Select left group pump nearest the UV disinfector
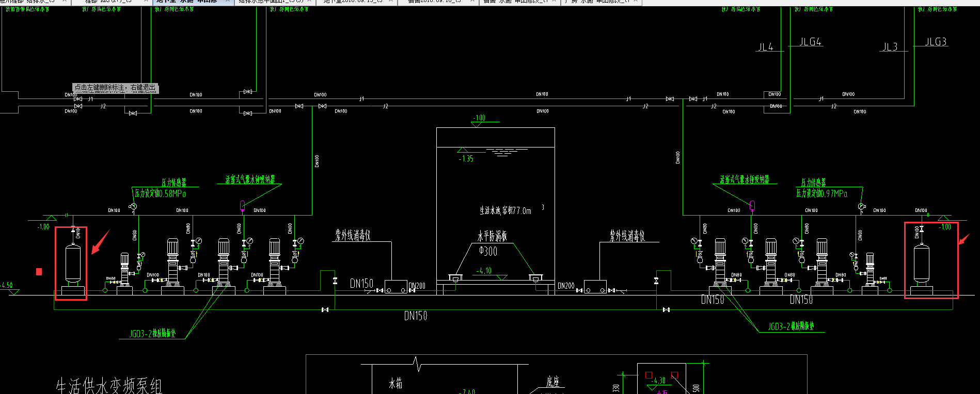Image resolution: width=980 pixels, height=394 pixels. tap(275, 262)
